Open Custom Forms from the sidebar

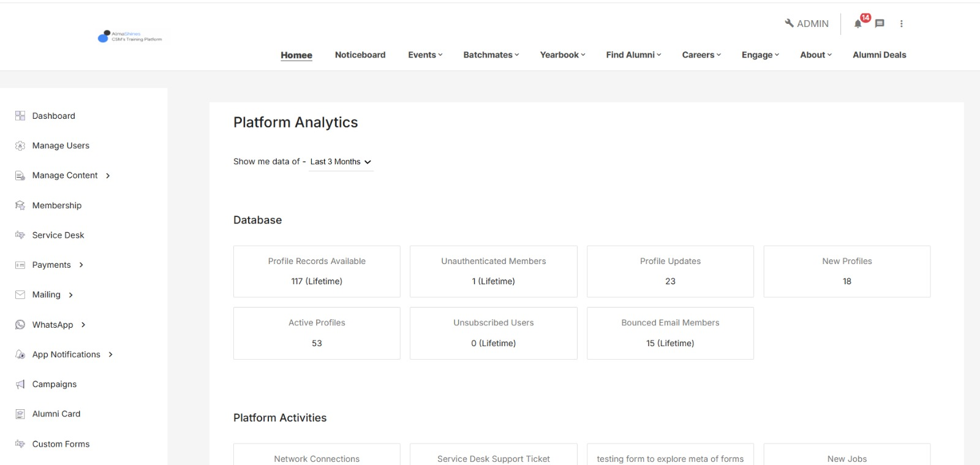point(61,444)
